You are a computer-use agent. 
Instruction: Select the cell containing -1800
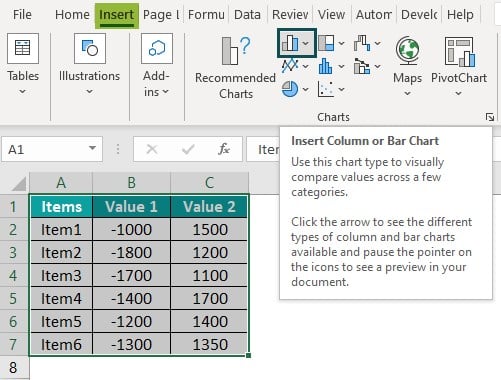point(131,253)
